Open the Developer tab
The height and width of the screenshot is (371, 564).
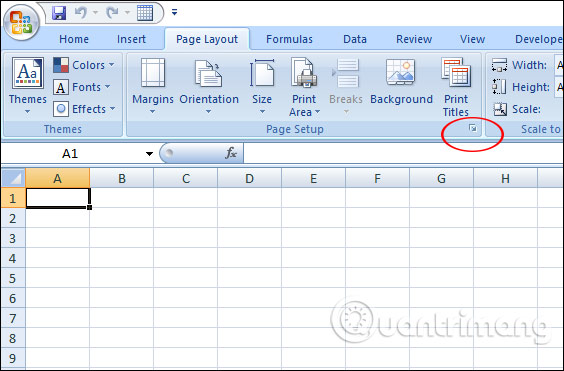538,39
